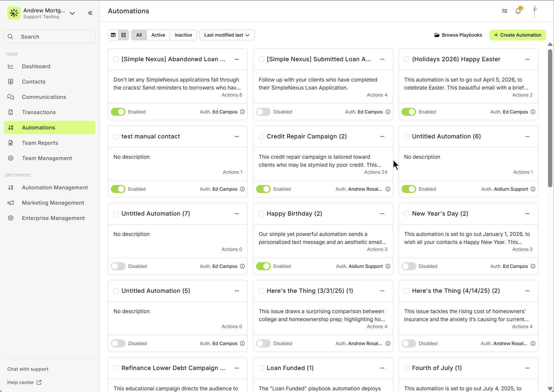Disable the test manual contact automation toggle

pos(118,189)
